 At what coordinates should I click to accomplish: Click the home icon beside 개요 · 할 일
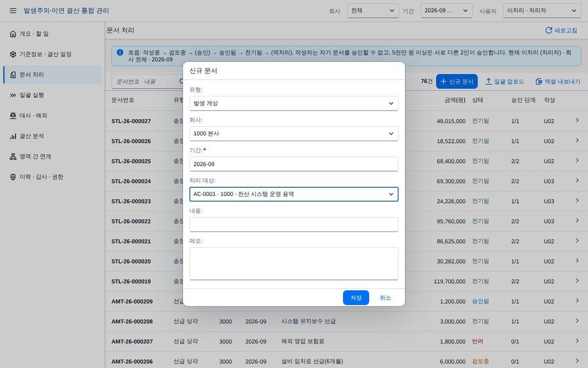[x=13, y=34]
